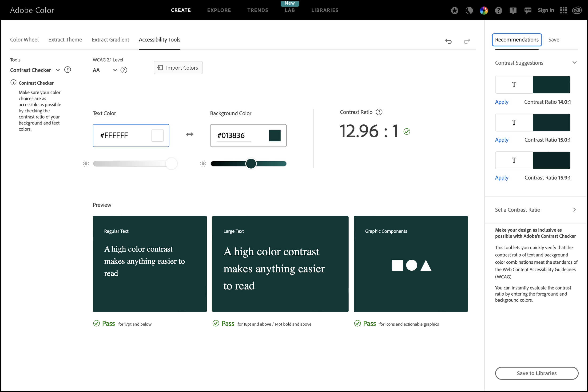Expand the Set a Contrast Ratio section
The height and width of the screenshot is (392, 588).
click(x=575, y=210)
